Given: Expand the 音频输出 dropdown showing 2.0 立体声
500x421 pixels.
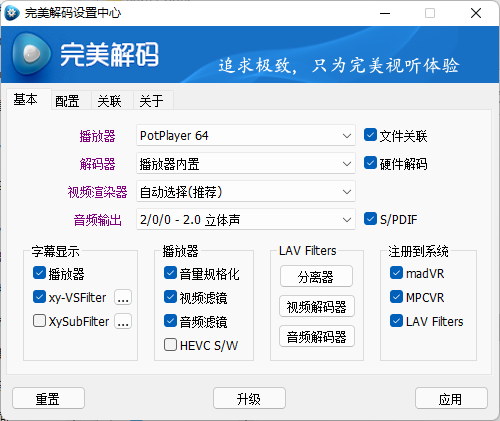Looking at the screenshot, I should pyautogui.click(x=246, y=220).
